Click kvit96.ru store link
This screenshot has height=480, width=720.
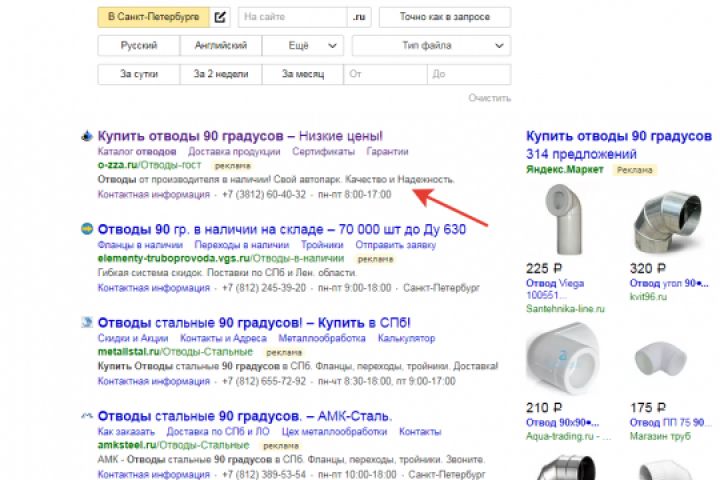(x=648, y=297)
